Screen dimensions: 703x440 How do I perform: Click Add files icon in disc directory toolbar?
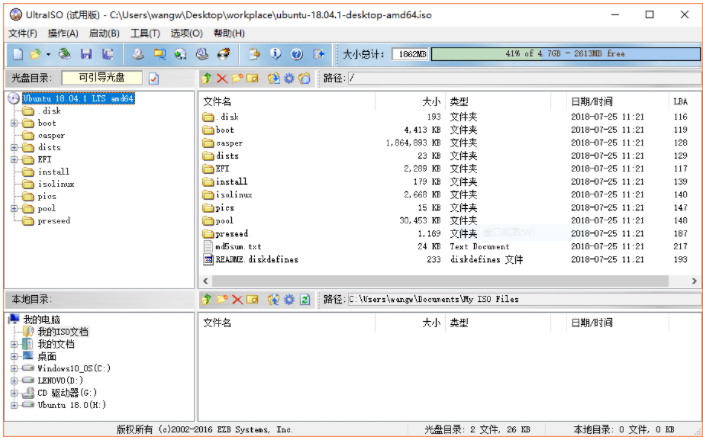click(x=273, y=78)
